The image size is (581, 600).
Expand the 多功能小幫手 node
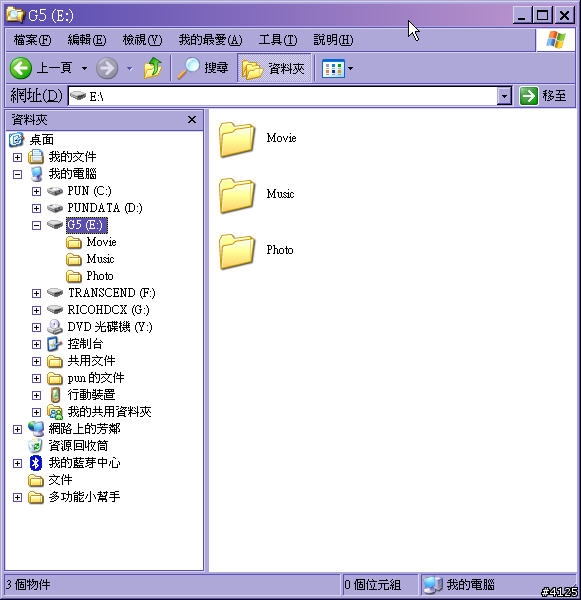(x=17, y=497)
